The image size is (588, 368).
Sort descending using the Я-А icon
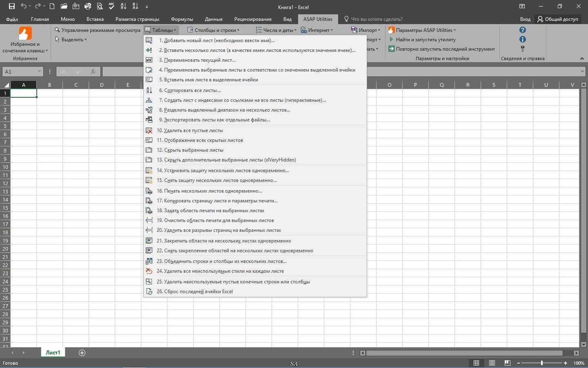click(x=136, y=7)
